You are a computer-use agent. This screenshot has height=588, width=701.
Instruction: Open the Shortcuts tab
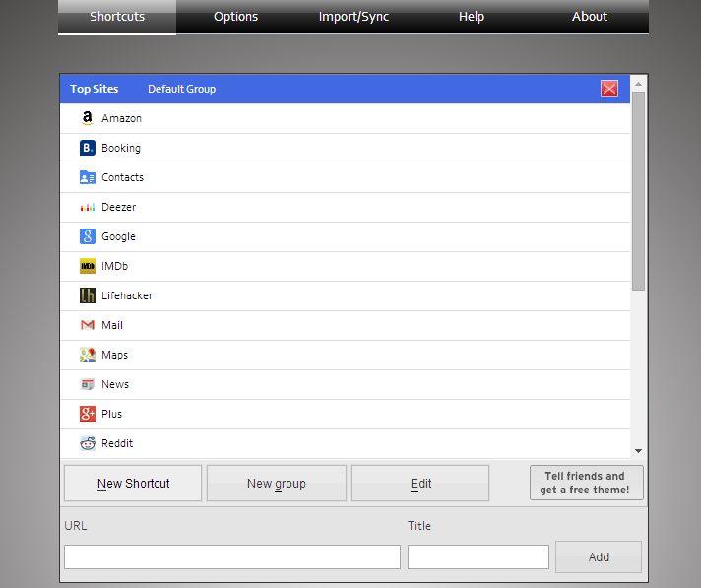tap(117, 17)
